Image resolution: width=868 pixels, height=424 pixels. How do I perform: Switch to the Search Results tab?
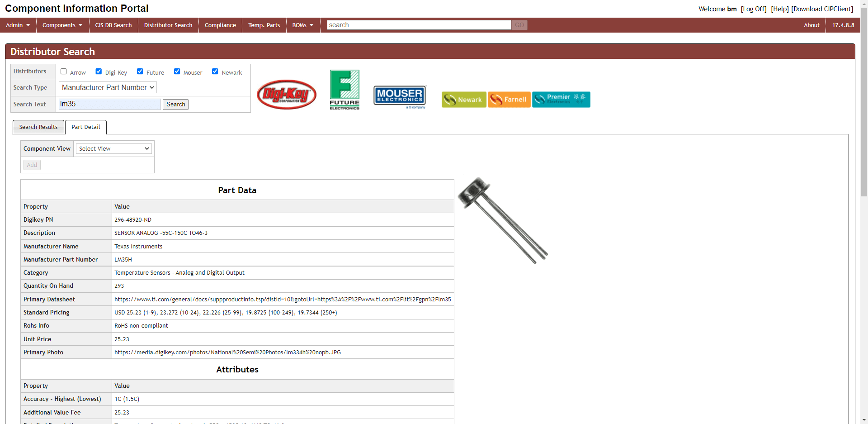point(38,127)
